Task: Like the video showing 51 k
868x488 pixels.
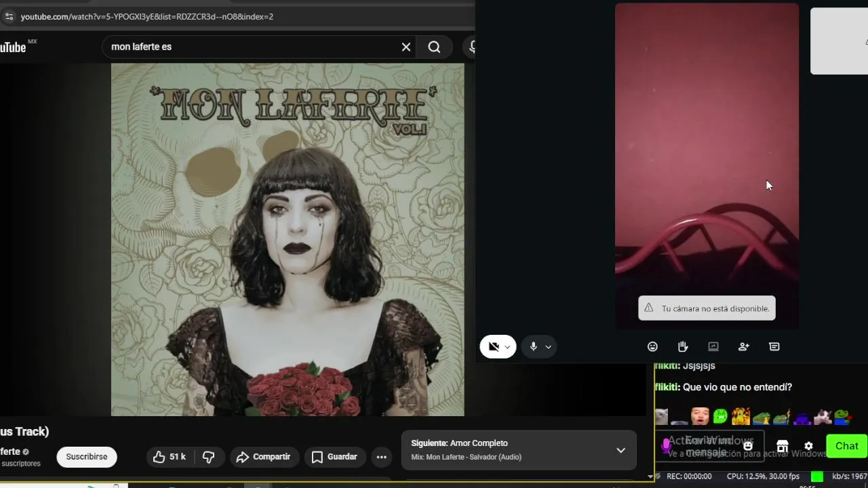Action: (170, 457)
